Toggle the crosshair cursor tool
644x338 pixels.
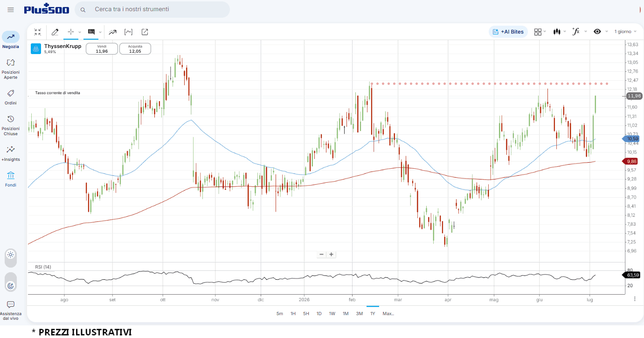click(71, 32)
